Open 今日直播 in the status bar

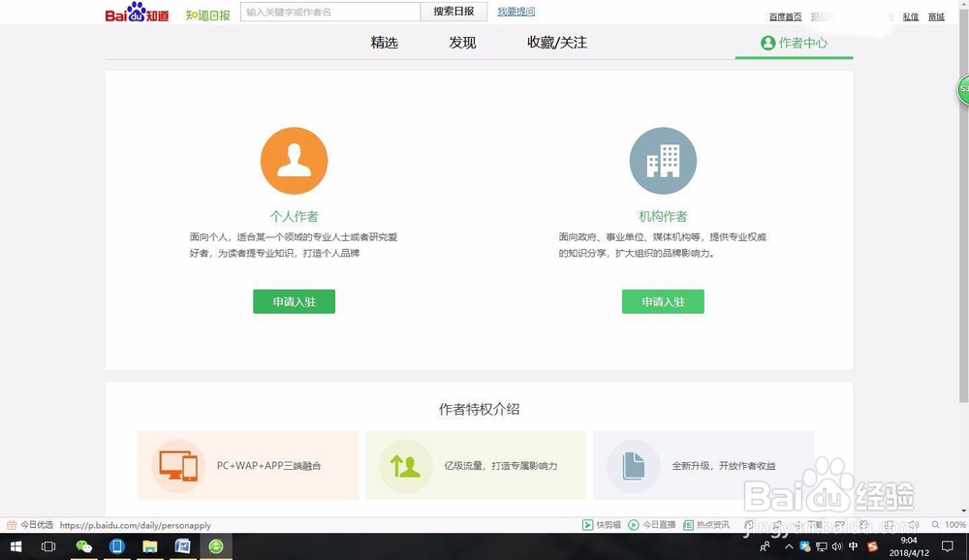646,523
